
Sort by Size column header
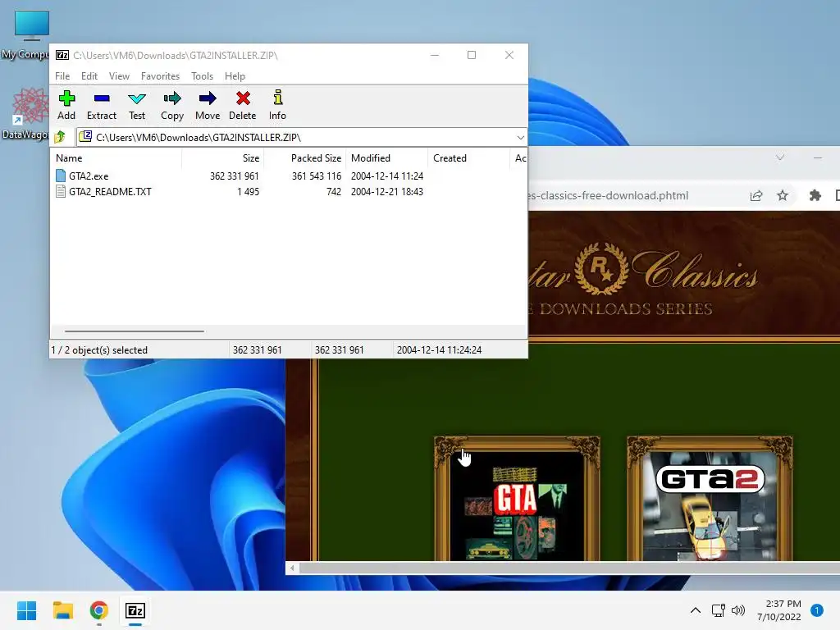(223, 158)
